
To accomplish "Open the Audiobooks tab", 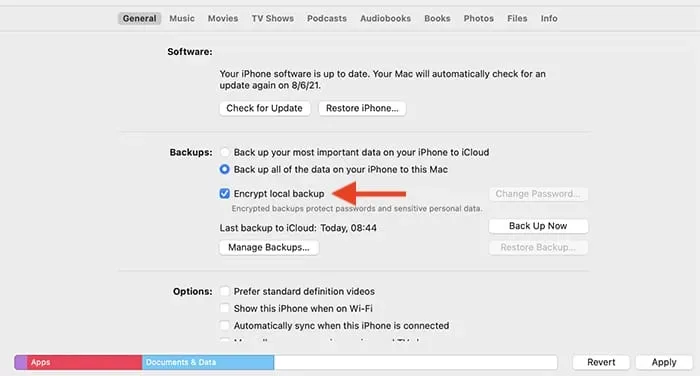I will pyautogui.click(x=385, y=18).
